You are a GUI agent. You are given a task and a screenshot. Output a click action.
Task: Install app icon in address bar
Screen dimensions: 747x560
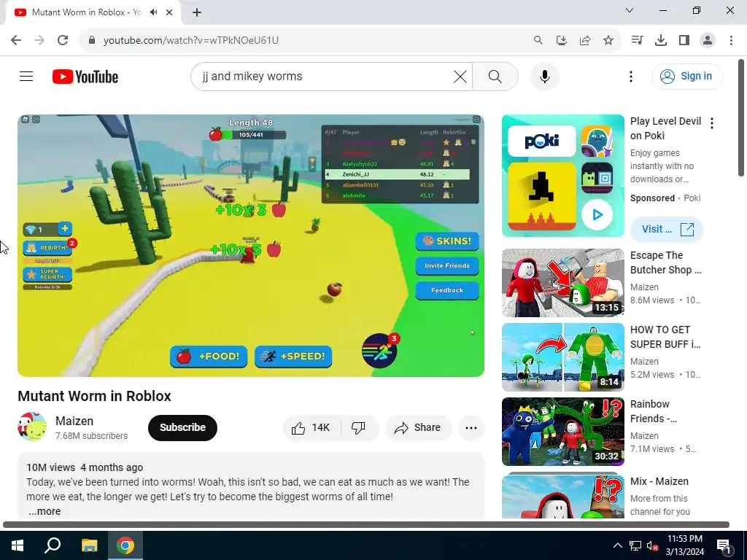click(x=561, y=40)
